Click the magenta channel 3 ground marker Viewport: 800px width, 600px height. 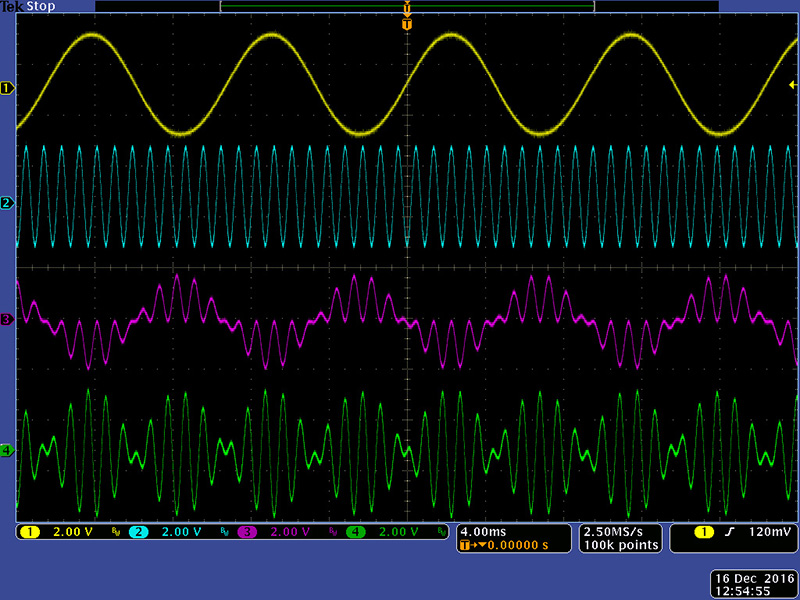(x=8, y=319)
